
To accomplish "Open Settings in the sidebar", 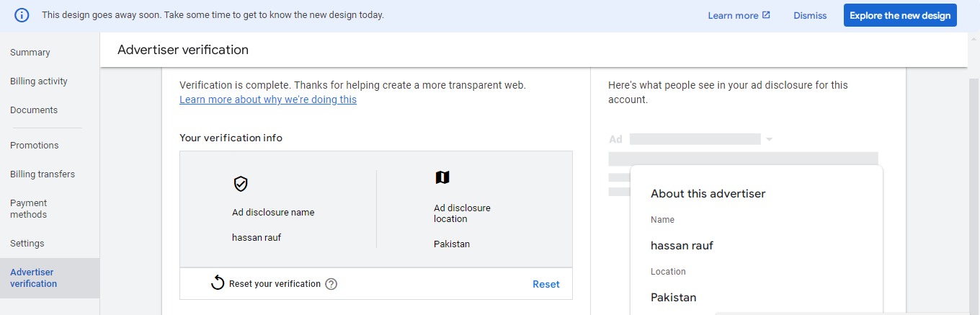I will [27, 244].
